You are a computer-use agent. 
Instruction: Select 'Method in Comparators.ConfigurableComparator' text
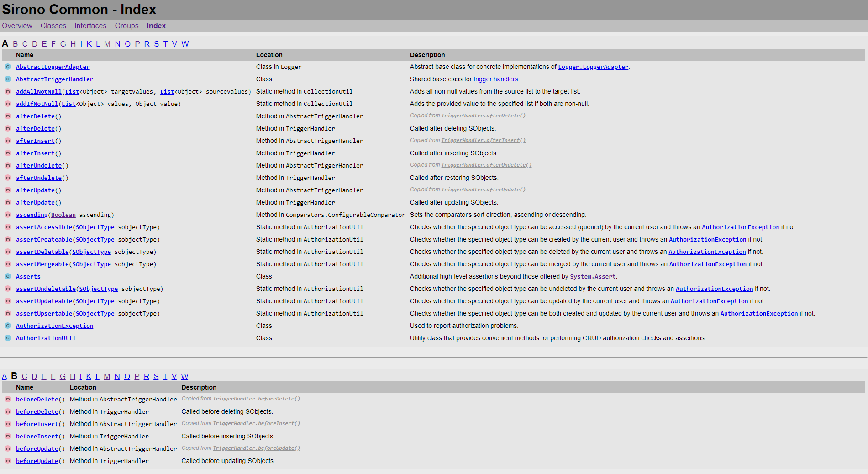click(x=331, y=215)
